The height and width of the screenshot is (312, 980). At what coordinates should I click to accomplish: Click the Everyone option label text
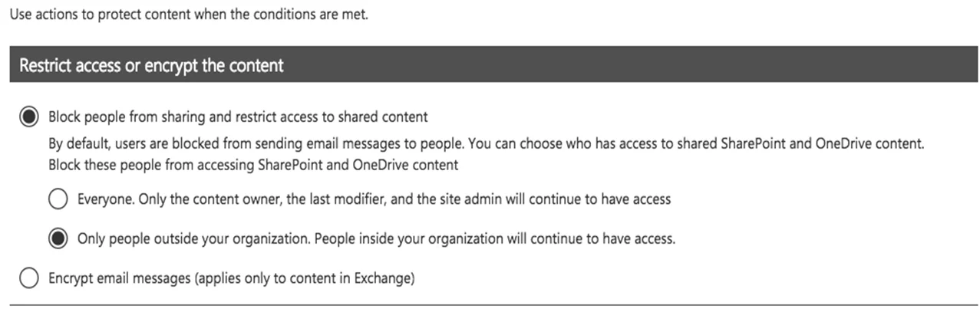pos(374,199)
